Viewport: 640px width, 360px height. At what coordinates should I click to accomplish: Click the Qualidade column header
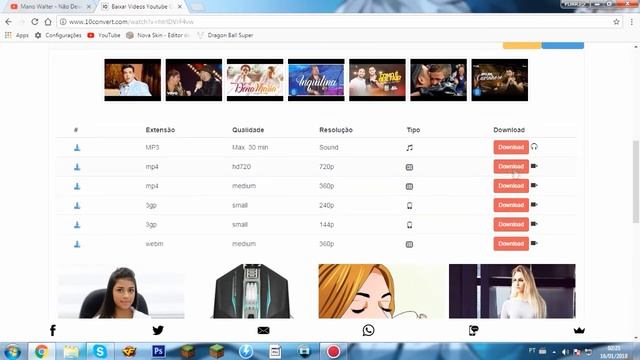(x=248, y=130)
